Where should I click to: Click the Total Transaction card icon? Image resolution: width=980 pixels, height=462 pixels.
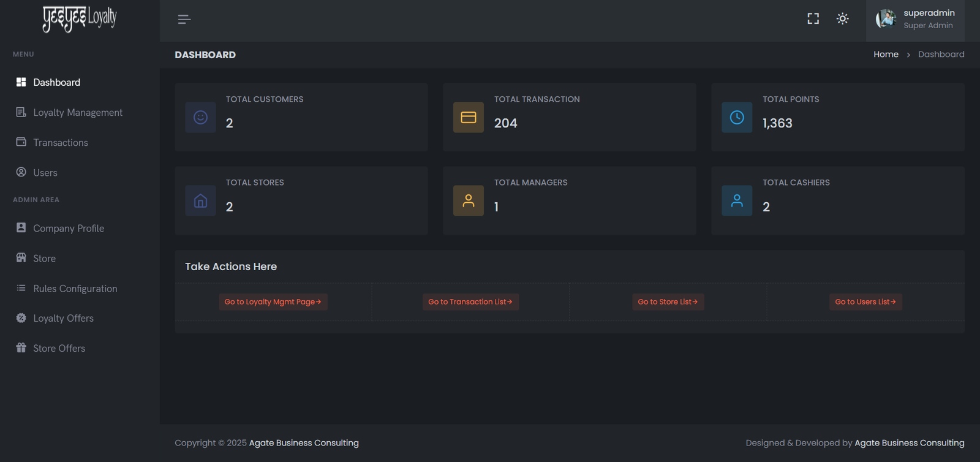tap(469, 118)
